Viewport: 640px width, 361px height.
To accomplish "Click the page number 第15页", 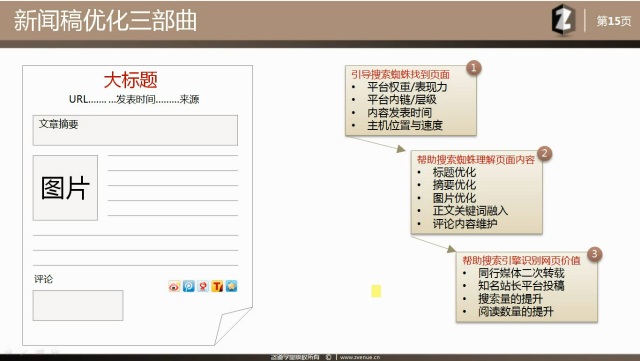I will pos(613,21).
